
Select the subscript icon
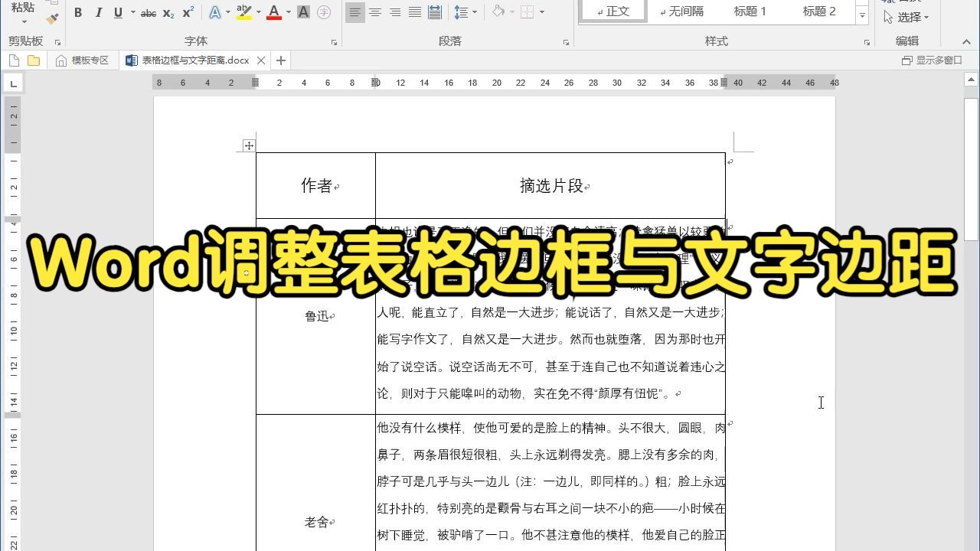coord(168,12)
